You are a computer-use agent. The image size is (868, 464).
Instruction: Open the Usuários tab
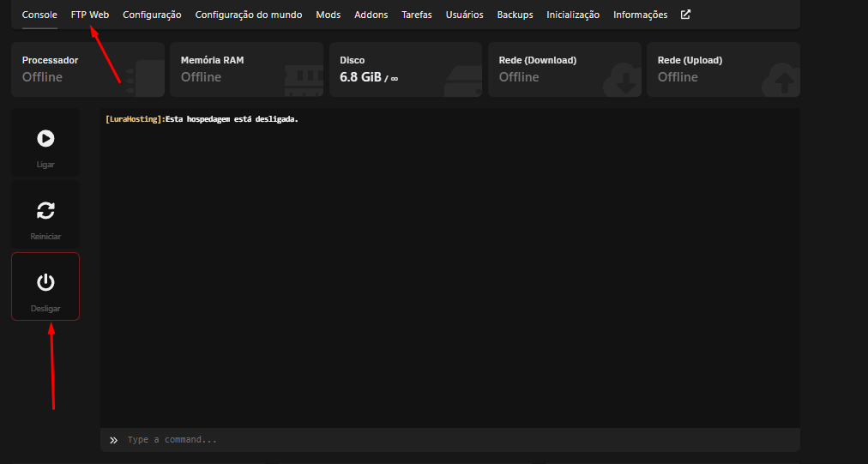(464, 15)
